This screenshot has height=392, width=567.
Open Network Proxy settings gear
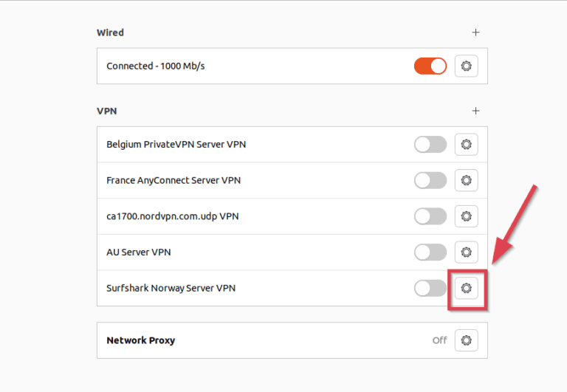[x=466, y=340]
